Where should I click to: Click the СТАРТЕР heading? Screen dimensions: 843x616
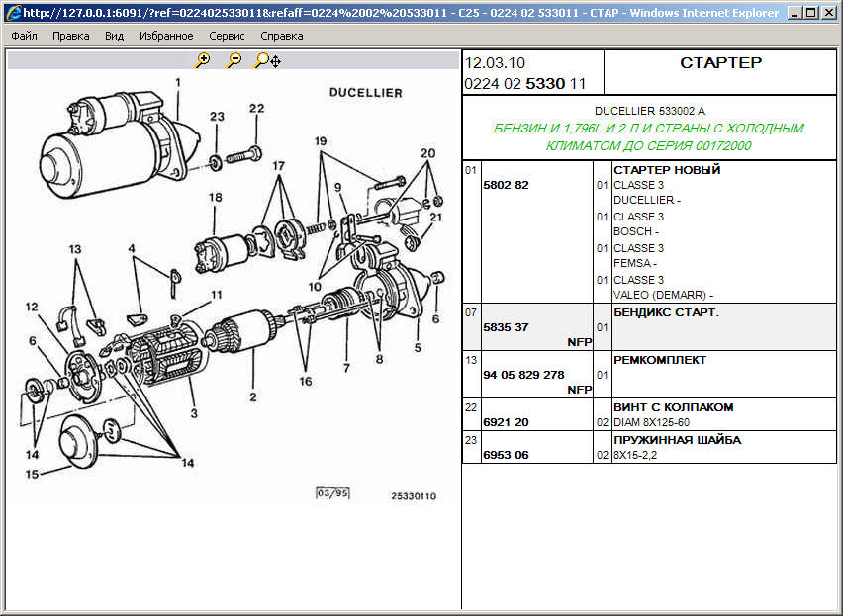click(720, 63)
